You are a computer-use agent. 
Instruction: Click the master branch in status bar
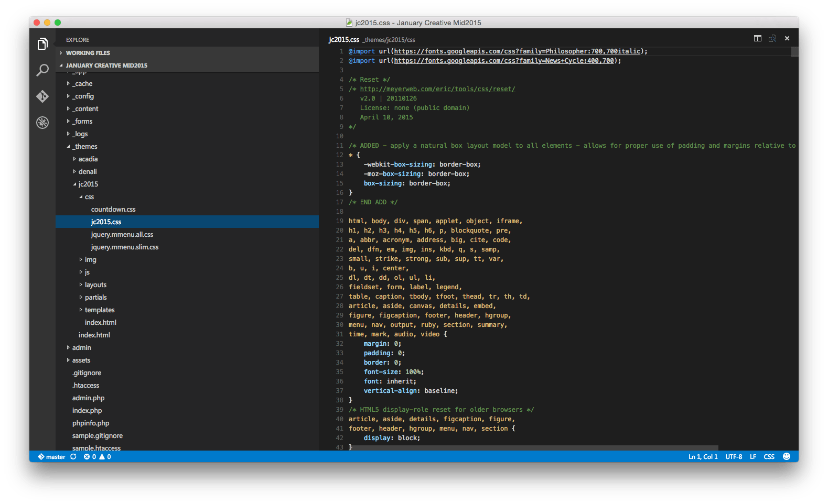point(52,457)
